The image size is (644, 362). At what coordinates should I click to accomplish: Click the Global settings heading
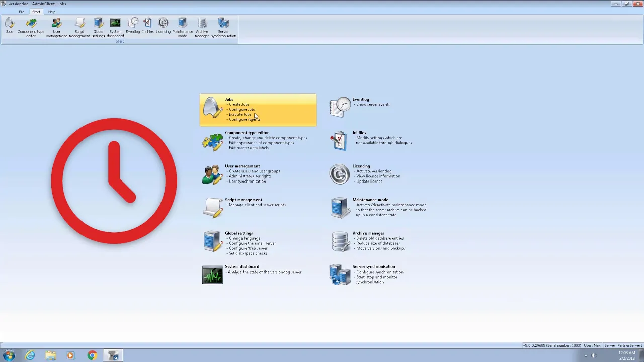[238, 233]
